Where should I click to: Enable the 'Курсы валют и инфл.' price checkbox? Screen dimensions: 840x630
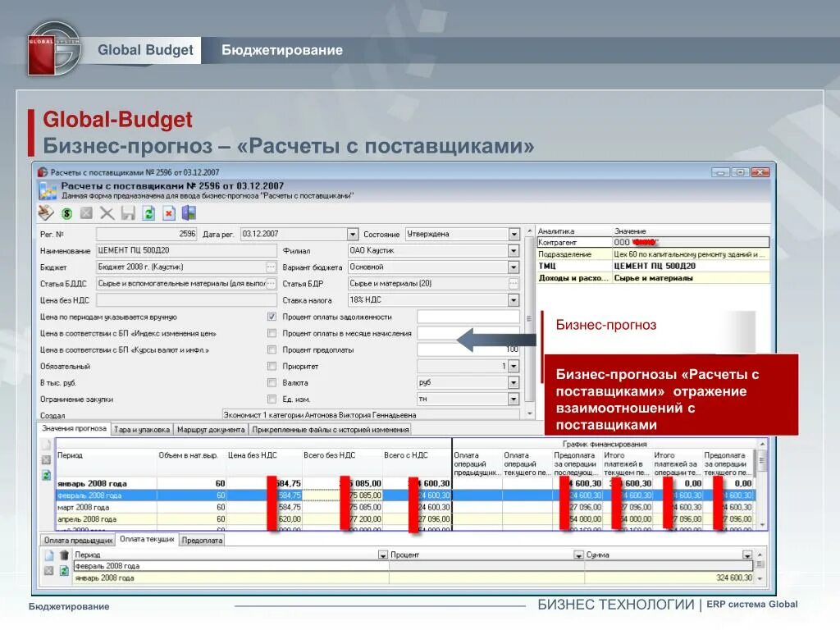point(272,349)
